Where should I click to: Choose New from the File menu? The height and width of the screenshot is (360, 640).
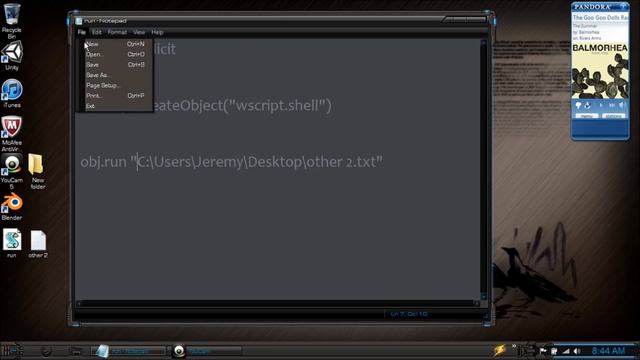(x=115, y=44)
